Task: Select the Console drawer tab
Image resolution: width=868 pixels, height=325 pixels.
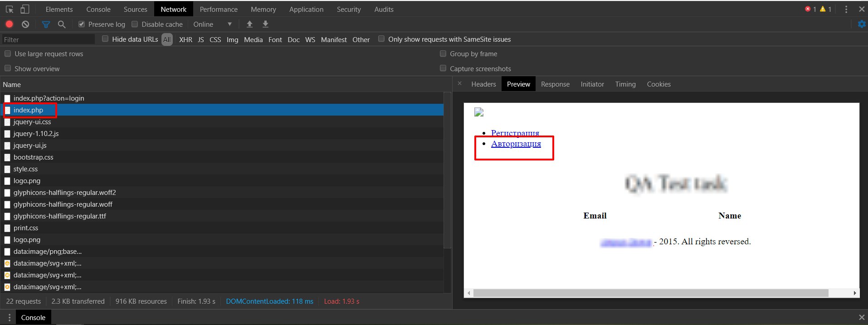Action: tap(33, 317)
